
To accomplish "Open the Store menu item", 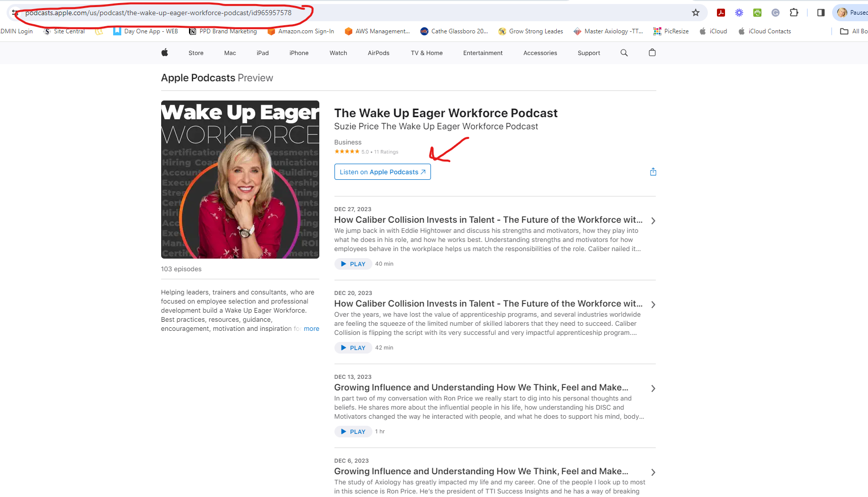I will click(196, 53).
